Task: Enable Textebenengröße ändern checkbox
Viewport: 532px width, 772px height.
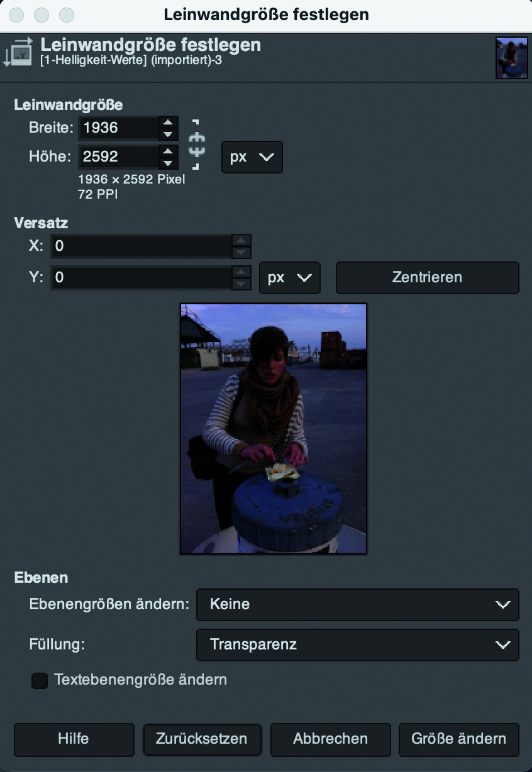Action: [40, 680]
